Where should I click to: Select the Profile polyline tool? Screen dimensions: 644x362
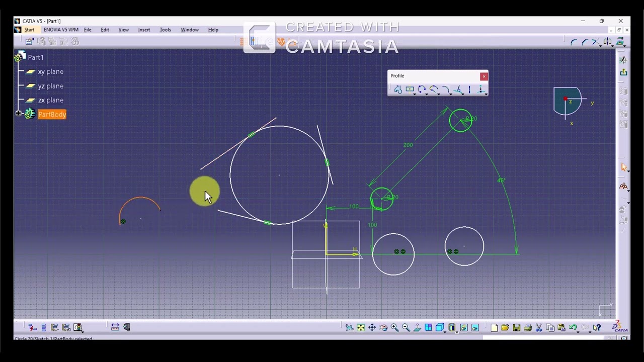[398, 89]
